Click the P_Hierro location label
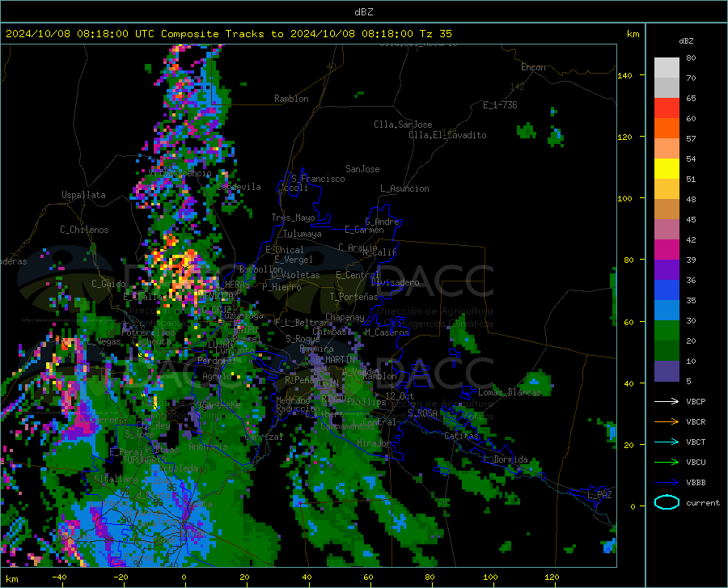 pos(281,287)
